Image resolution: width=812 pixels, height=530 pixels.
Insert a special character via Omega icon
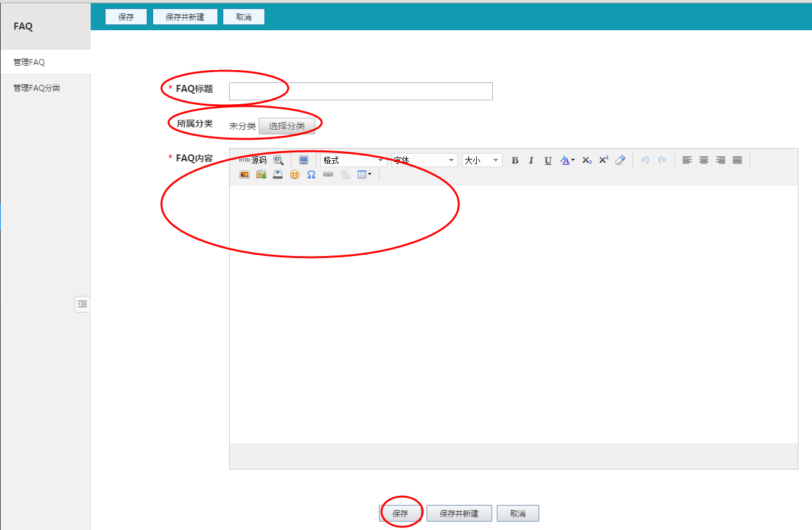click(311, 174)
